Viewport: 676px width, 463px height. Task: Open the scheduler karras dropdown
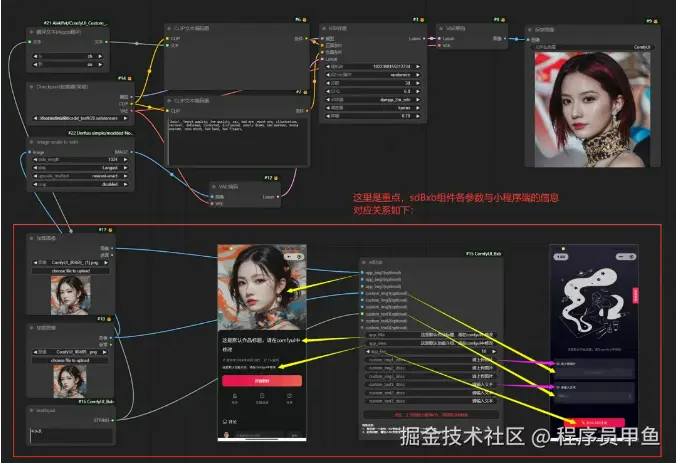click(x=372, y=108)
